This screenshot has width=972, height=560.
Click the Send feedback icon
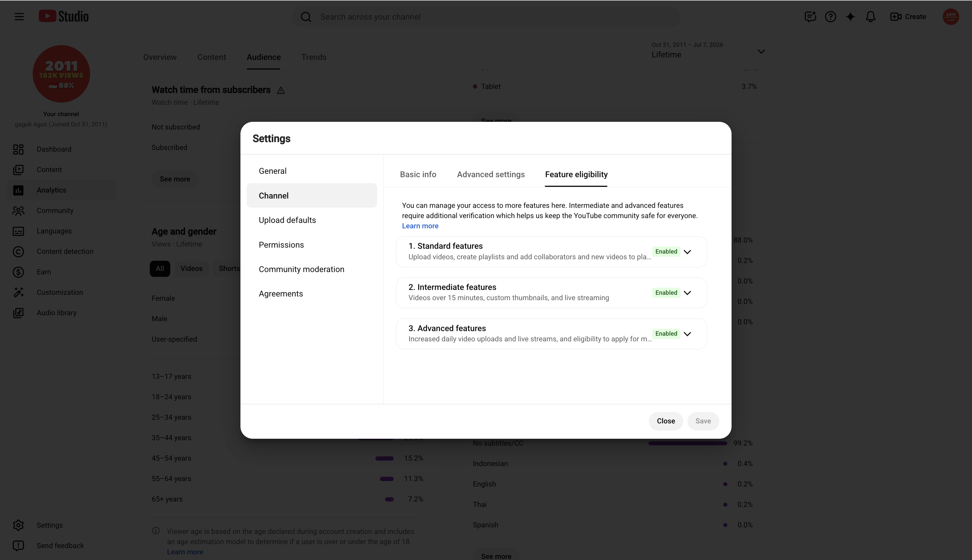[x=18, y=546]
